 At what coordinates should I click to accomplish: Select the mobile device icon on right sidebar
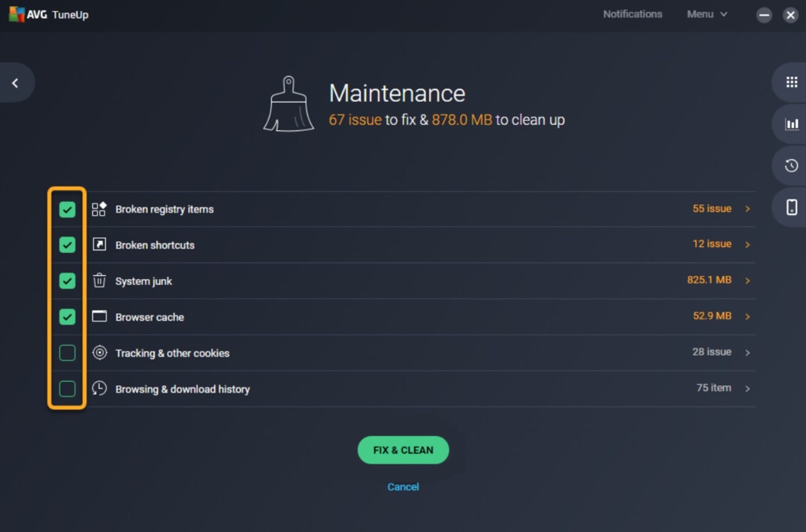pos(792,207)
